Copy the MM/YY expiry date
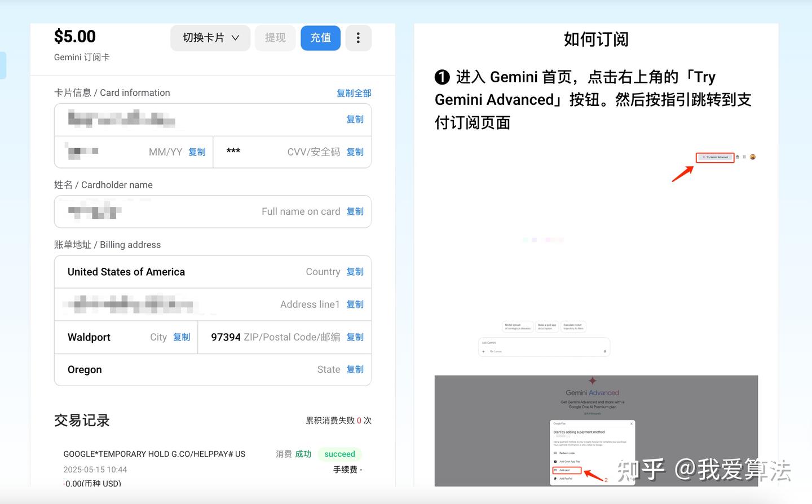This screenshot has height=504, width=812. click(197, 152)
